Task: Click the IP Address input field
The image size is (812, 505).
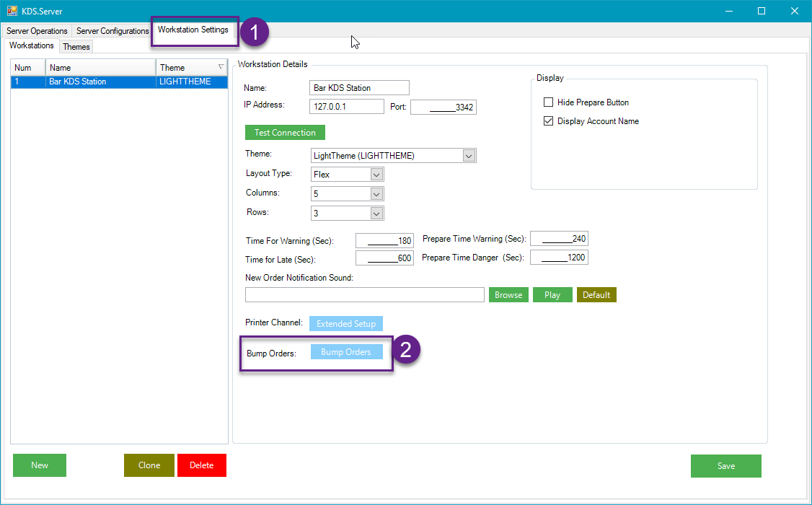Action: [x=347, y=107]
